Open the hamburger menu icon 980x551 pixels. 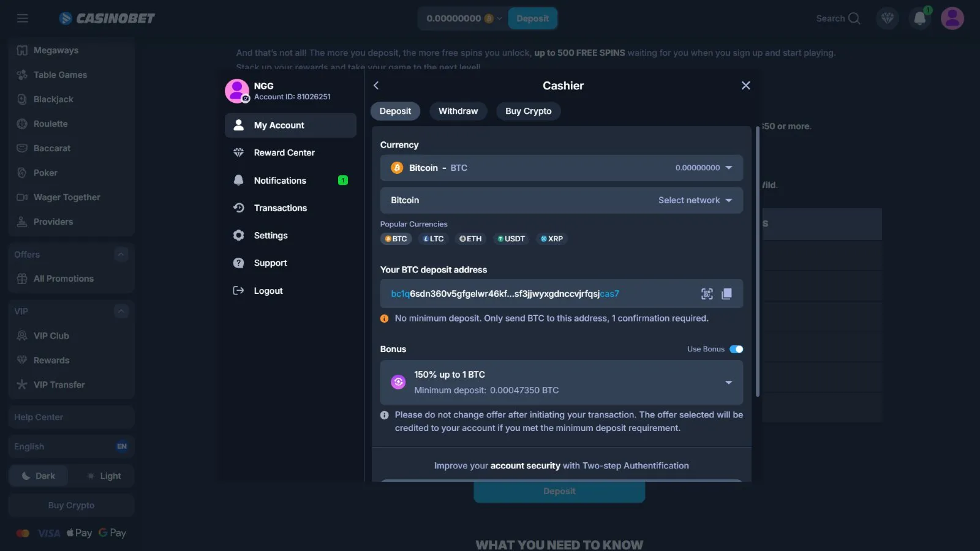tap(23, 18)
